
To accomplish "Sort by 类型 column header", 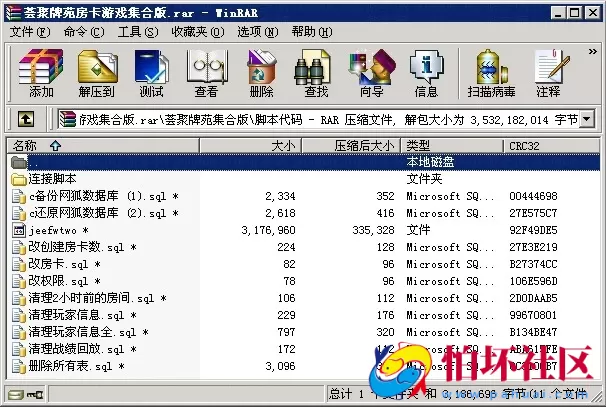I will click(452, 146).
